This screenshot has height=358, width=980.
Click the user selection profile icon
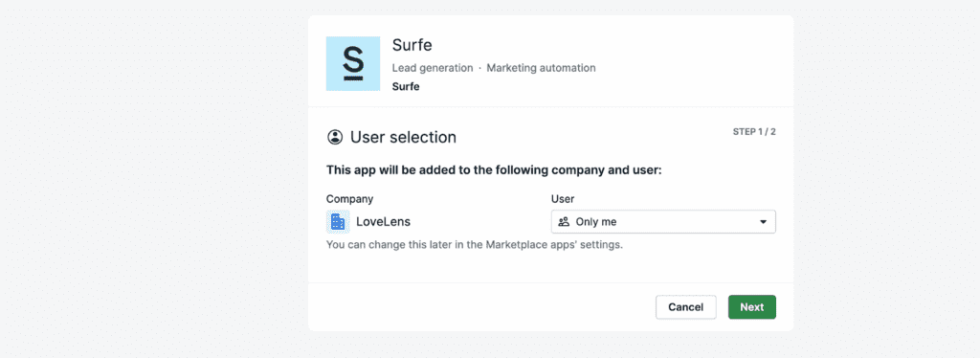pyautogui.click(x=336, y=137)
